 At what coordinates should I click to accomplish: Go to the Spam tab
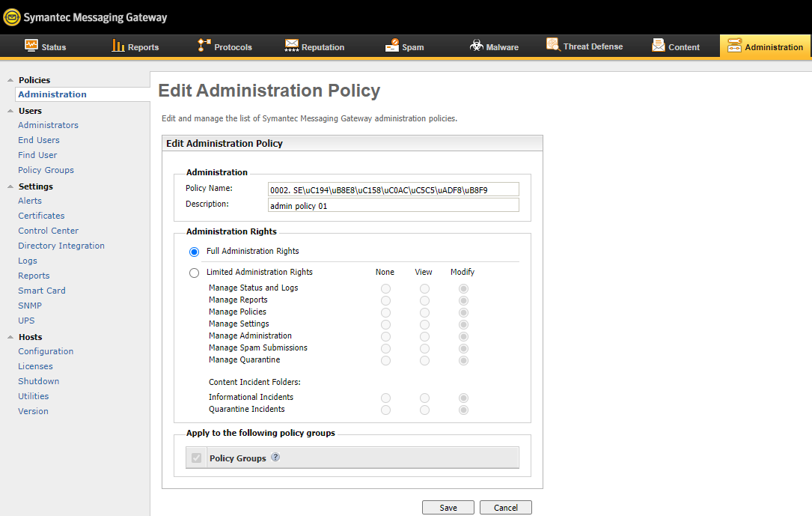404,46
